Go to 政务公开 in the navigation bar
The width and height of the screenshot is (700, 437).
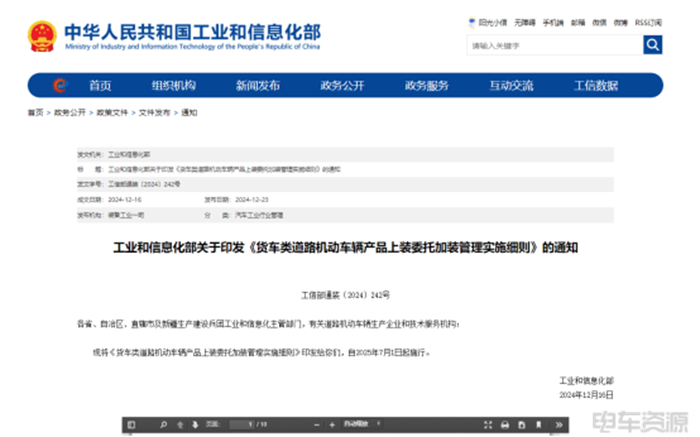(342, 86)
